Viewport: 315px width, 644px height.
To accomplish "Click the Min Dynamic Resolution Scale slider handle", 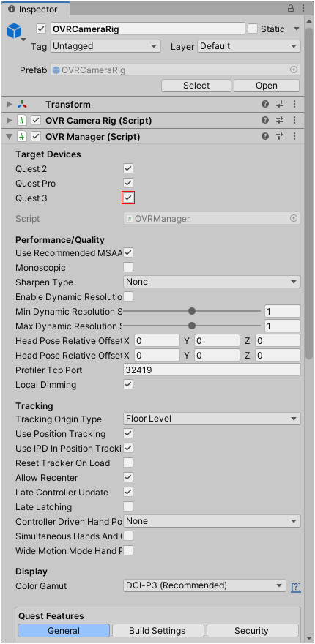I will (x=192, y=311).
